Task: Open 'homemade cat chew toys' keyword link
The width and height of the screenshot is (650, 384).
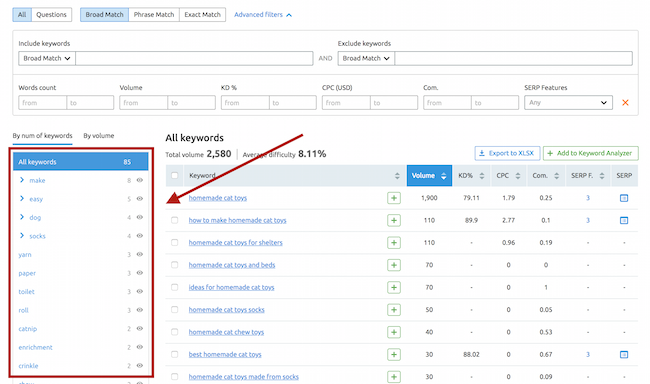Action: tap(226, 332)
